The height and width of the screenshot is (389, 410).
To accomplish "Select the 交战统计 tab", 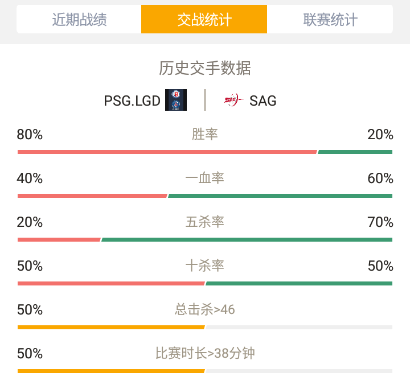I will 204,19.
